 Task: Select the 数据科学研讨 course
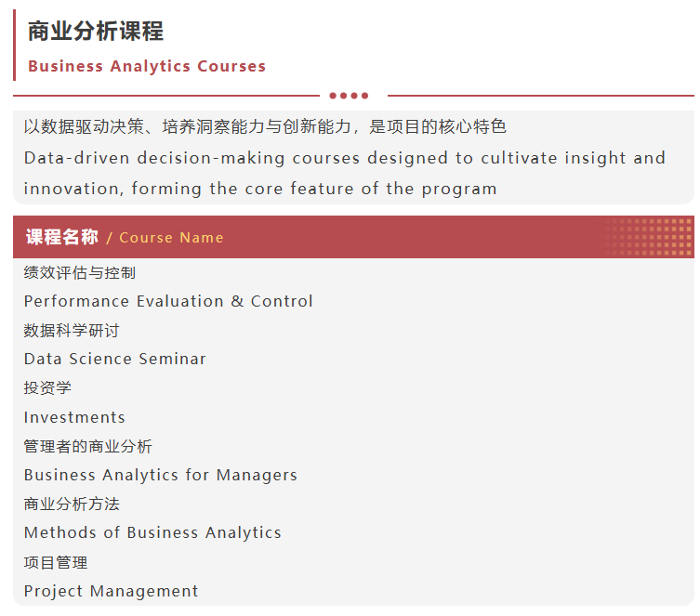72,330
